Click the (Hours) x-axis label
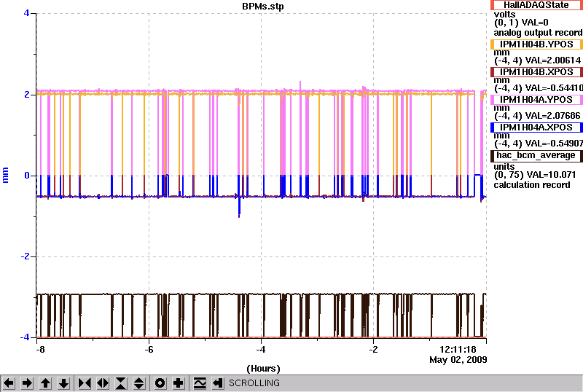Viewport: 583px width, 392px height. point(263,369)
